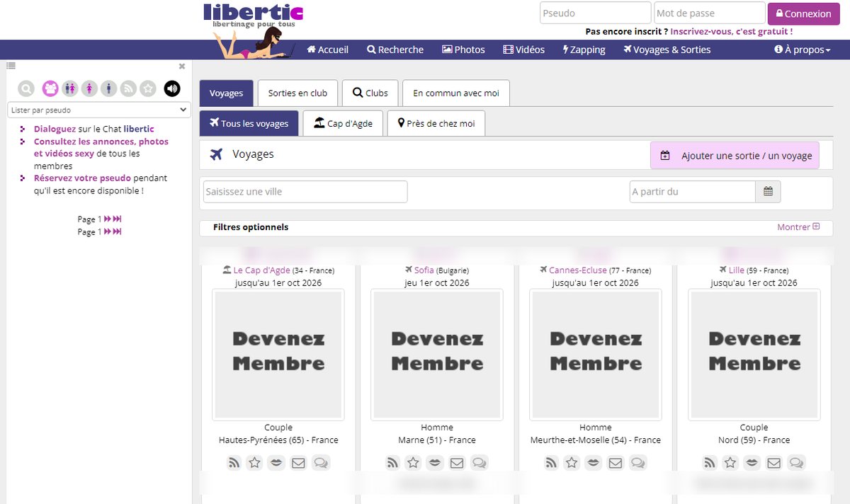Open the Marne homme profile thumbnail
This screenshot has width=850, height=504.
point(437,355)
